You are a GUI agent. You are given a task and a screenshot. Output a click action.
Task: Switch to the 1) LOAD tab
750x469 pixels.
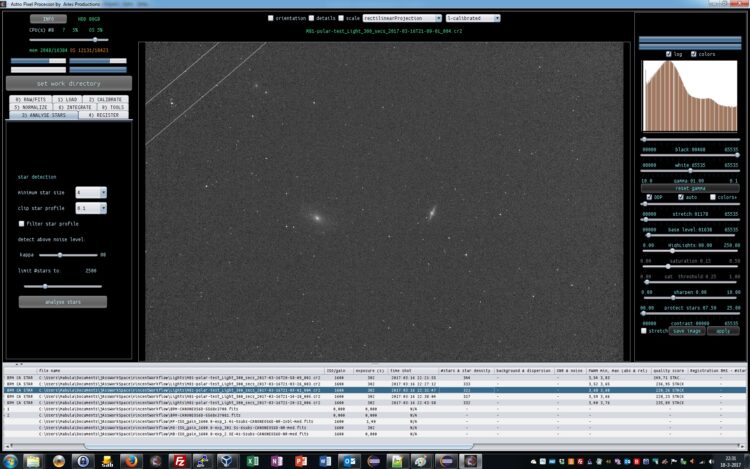coord(67,99)
